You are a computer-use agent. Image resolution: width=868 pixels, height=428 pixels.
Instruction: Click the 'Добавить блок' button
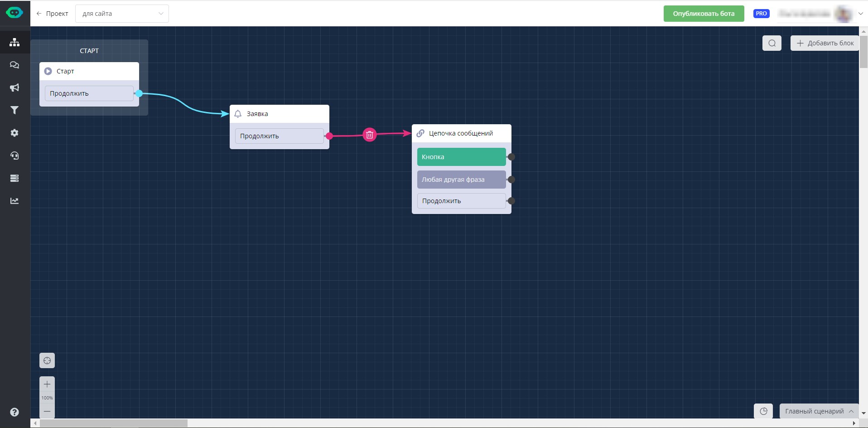point(825,43)
